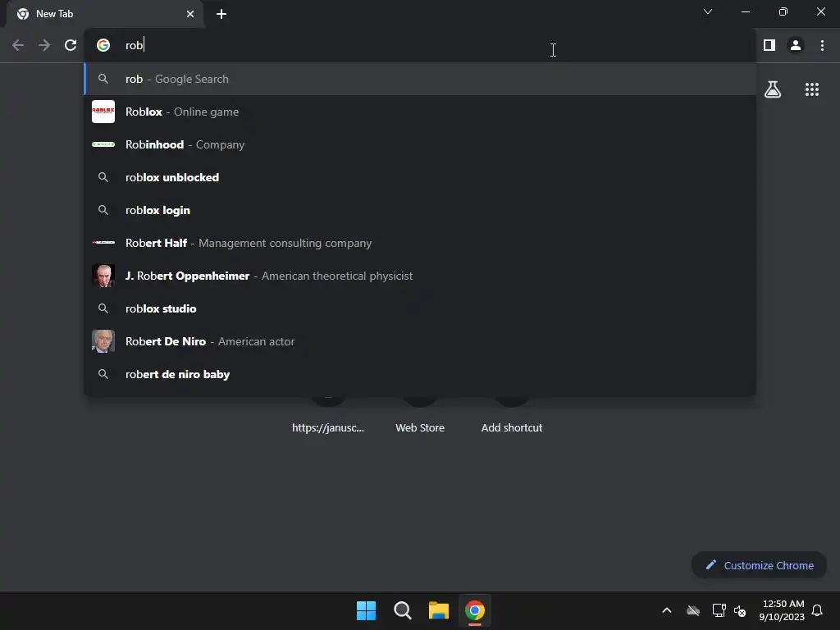Show hidden system tray icons
This screenshot has width=840, height=630.
(x=667, y=610)
